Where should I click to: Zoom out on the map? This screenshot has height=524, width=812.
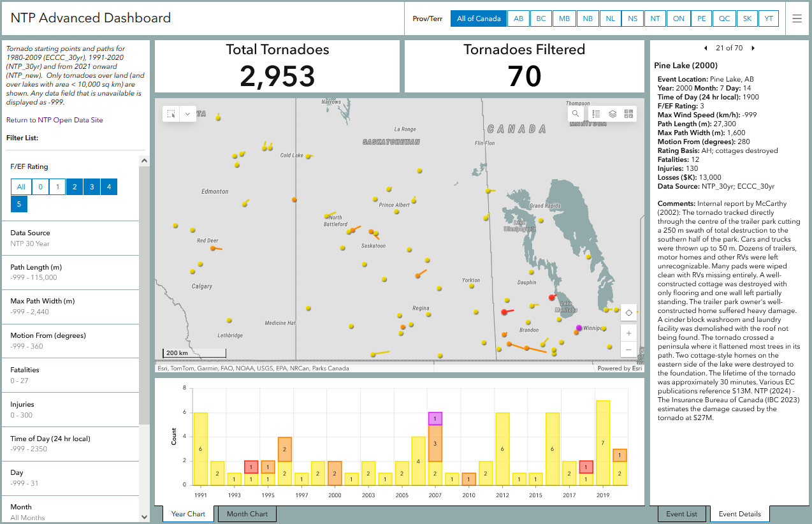pos(629,350)
